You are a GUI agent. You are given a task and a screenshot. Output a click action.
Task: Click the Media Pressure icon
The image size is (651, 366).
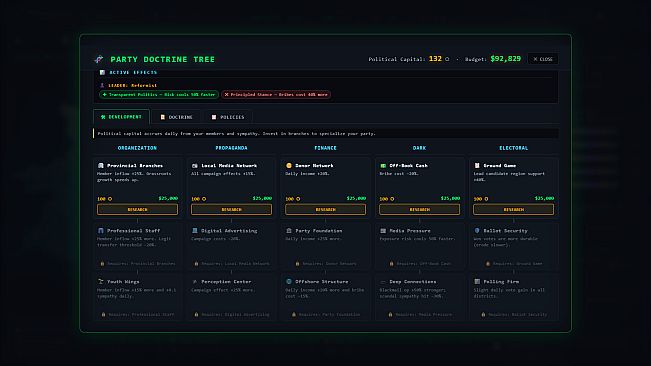(x=383, y=231)
